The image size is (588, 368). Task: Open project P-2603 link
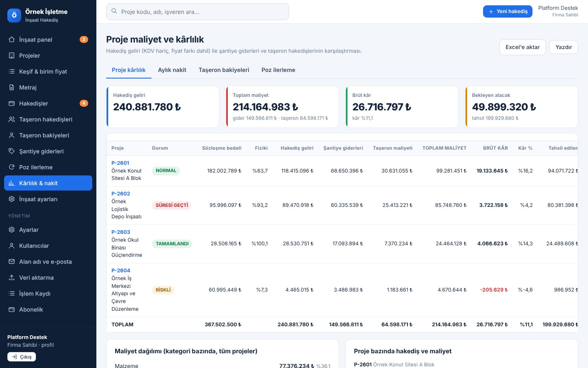(x=120, y=232)
